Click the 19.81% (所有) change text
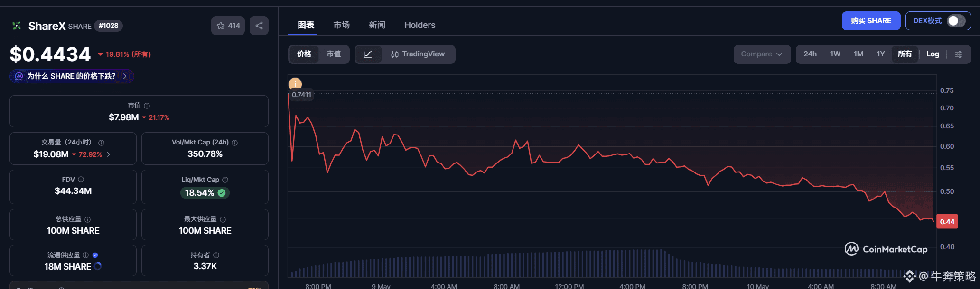Image resolution: width=980 pixels, height=289 pixels. (x=125, y=54)
